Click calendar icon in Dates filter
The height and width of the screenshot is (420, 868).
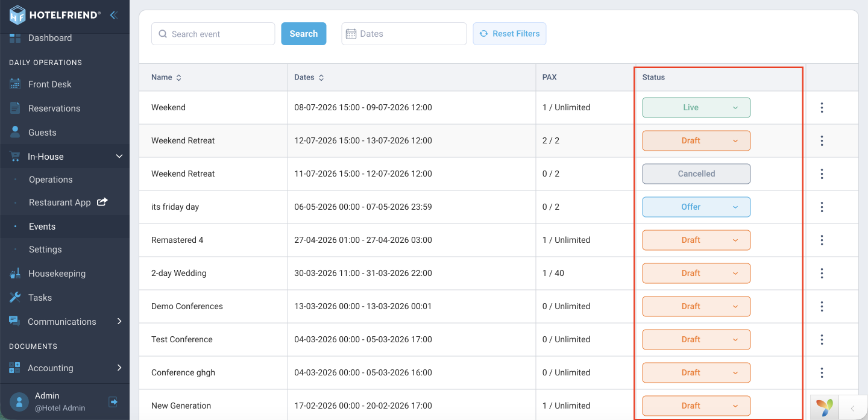coord(351,34)
